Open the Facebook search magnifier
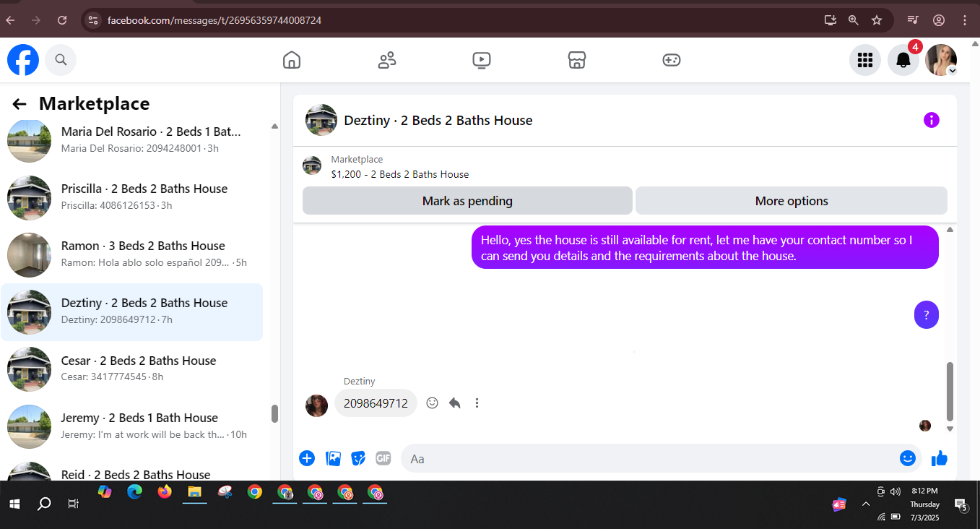 click(61, 60)
